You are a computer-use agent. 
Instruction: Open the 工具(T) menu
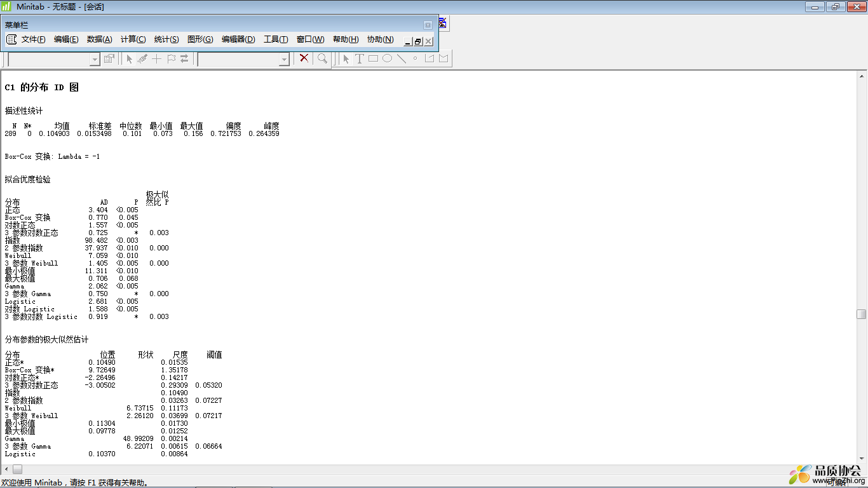(x=276, y=39)
